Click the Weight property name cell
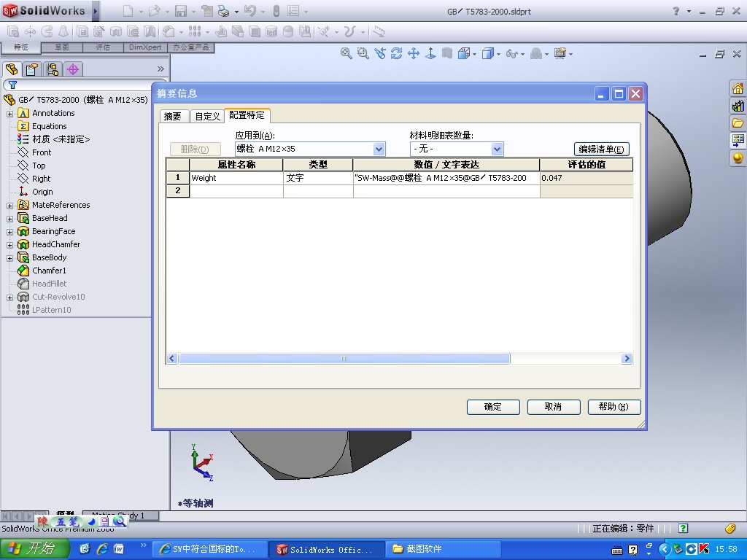Image resolution: width=747 pixels, height=560 pixels. tap(236, 178)
